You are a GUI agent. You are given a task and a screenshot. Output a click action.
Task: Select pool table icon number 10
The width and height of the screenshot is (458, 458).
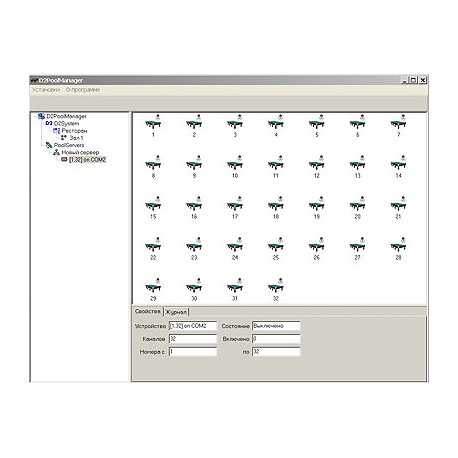coord(235,163)
